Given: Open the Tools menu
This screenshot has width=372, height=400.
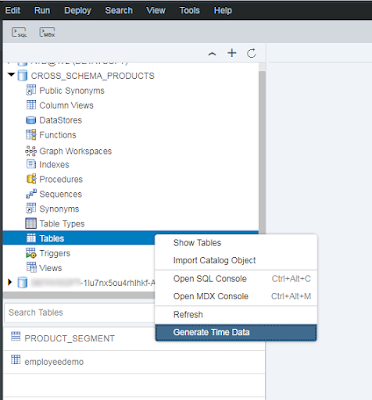Looking at the screenshot, I should coord(189,11).
